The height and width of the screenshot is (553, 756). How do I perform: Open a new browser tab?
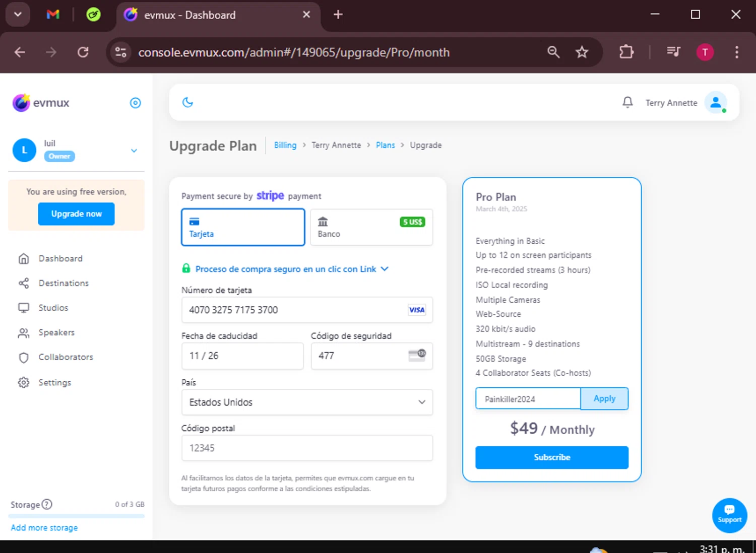pyautogui.click(x=338, y=15)
